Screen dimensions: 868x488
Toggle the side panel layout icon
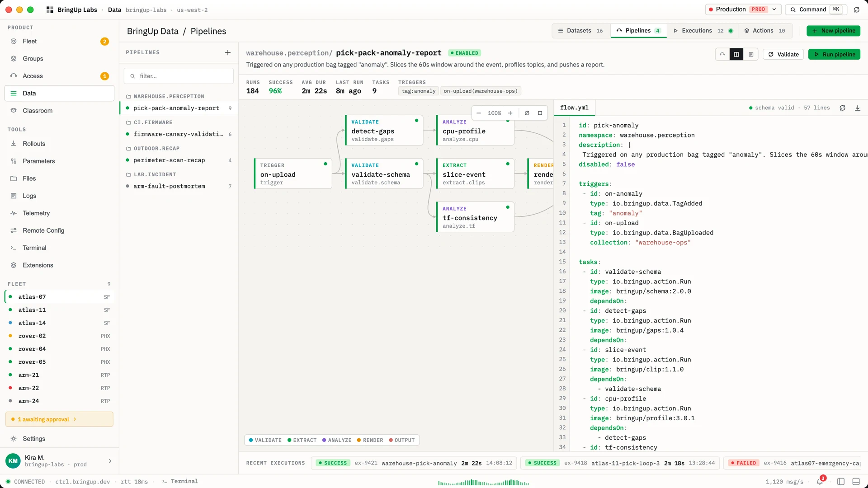coord(841,482)
